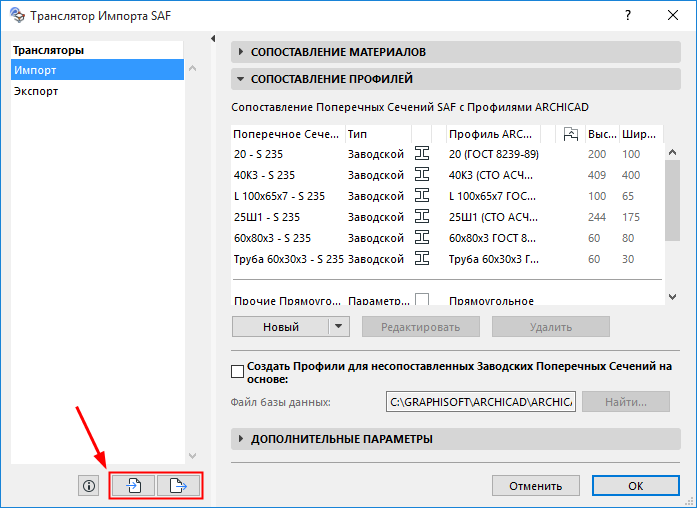Click profile 25Ш1 (СТО АСЧ...
This screenshot has width=697, height=508.
click(x=493, y=217)
